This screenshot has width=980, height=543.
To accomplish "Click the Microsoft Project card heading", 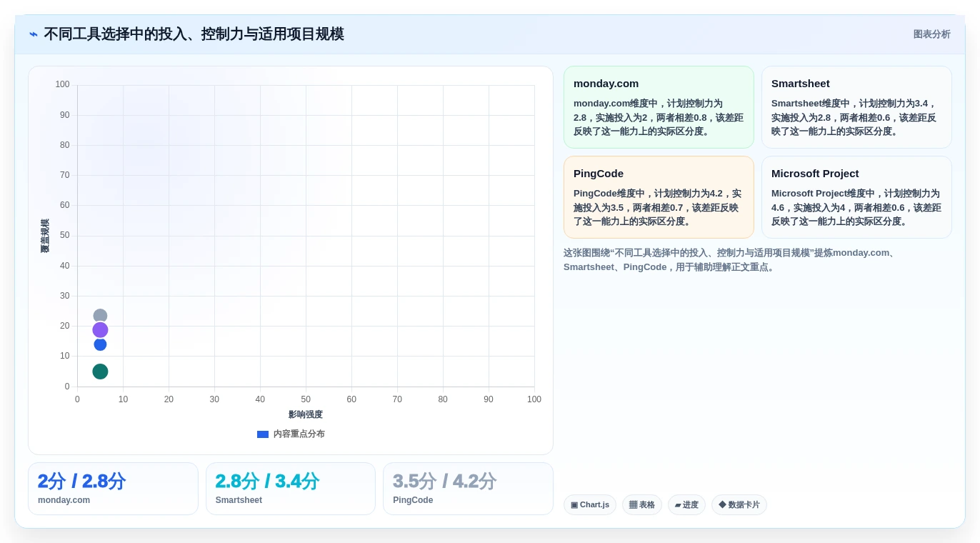I will [x=815, y=173].
